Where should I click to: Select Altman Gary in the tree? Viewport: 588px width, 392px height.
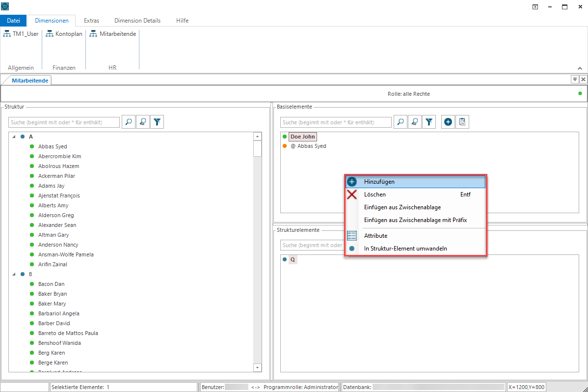click(x=53, y=235)
